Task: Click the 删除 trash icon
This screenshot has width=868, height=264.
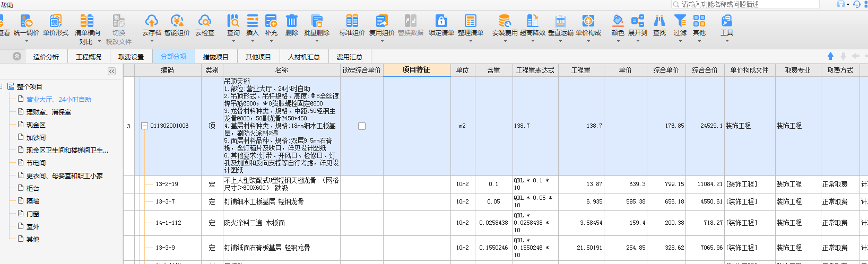Action: 292,21
